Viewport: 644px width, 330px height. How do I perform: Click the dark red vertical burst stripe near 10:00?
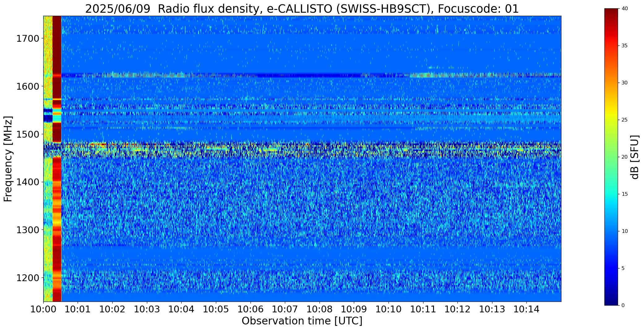click(57, 159)
